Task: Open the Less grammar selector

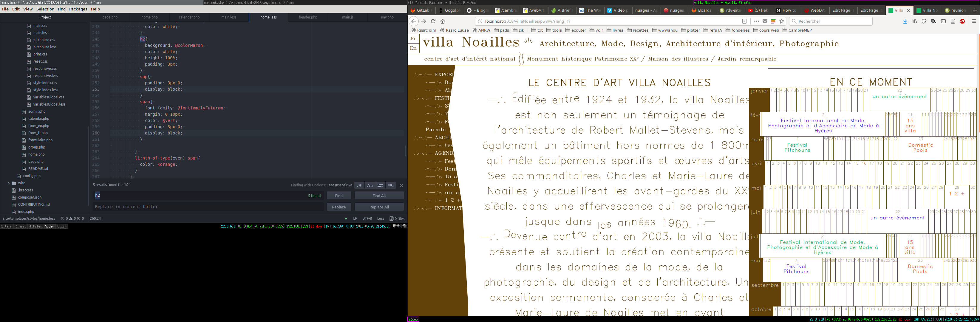Action: (381, 219)
